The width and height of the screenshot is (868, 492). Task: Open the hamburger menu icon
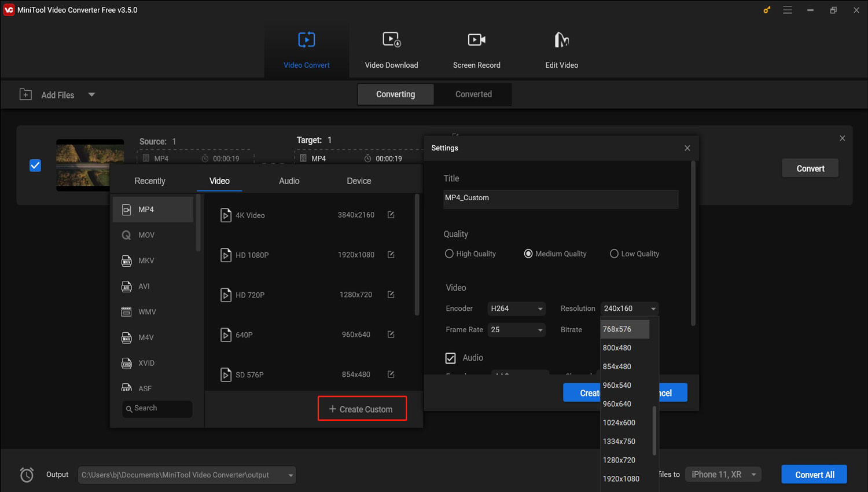pyautogui.click(x=788, y=10)
